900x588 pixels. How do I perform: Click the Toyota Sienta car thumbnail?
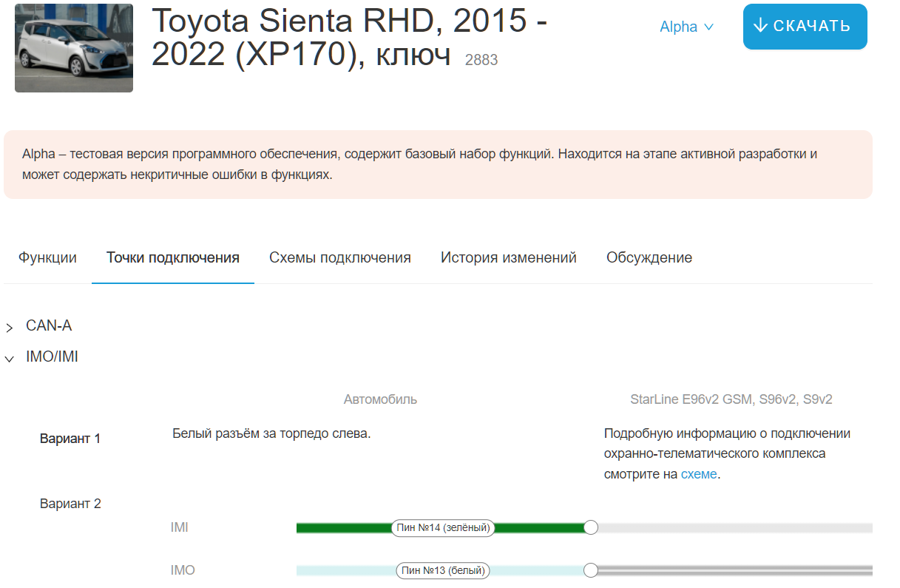click(74, 48)
